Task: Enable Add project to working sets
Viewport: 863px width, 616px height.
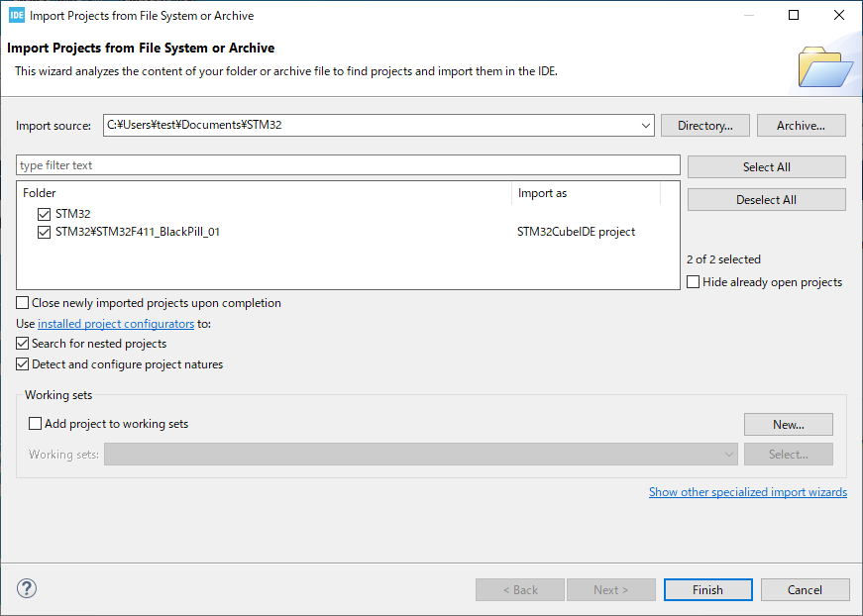Action: coord(36,424)
